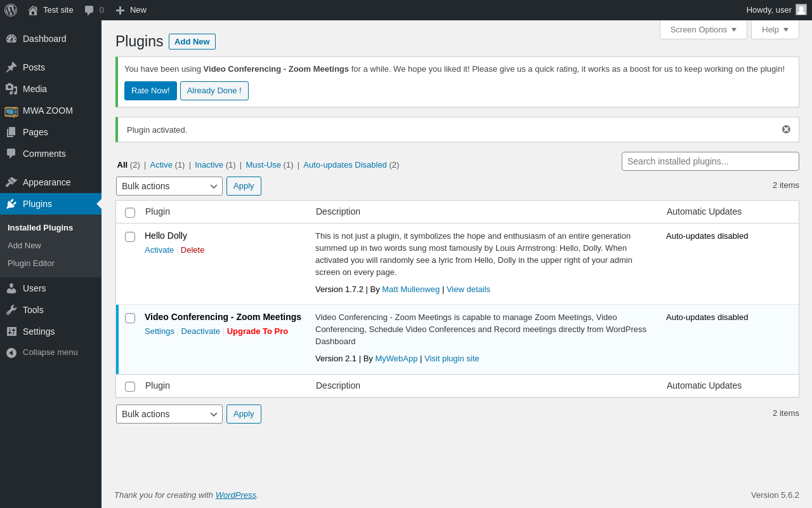Image resolution: width=812 pixels, height=508 pixels.
Task: Check the select-all checkbox in table header
Action: tap(130, 213)
